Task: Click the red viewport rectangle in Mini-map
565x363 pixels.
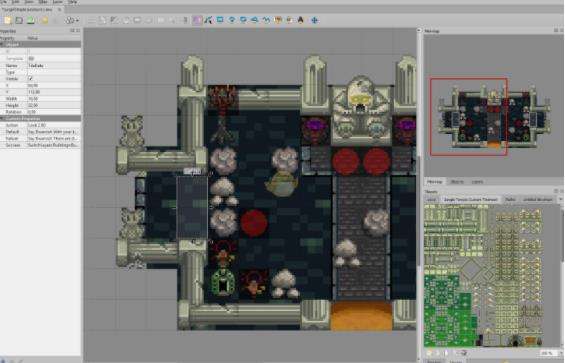Action: 469,117
